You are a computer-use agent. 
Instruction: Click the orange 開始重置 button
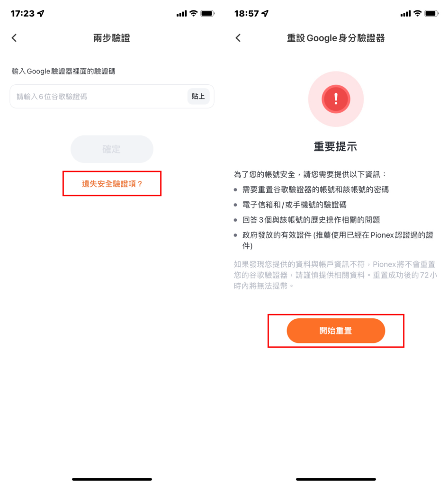[x=336, y=331]
